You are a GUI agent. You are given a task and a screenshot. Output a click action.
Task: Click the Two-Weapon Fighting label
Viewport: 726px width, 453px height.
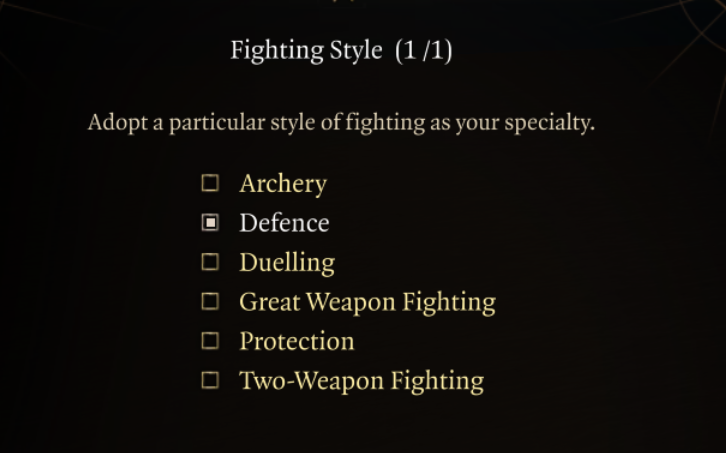coord(361,381)
